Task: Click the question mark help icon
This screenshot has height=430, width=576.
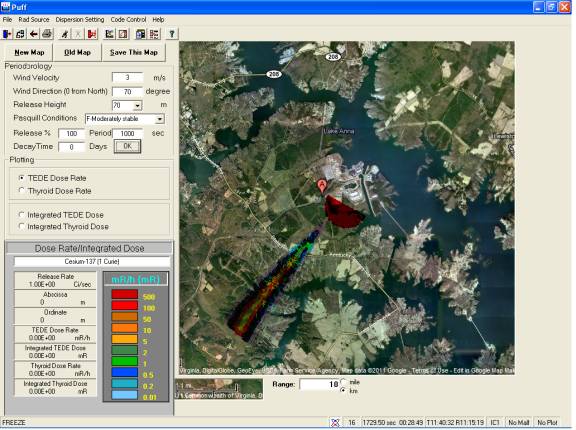Action: (172, 34)
